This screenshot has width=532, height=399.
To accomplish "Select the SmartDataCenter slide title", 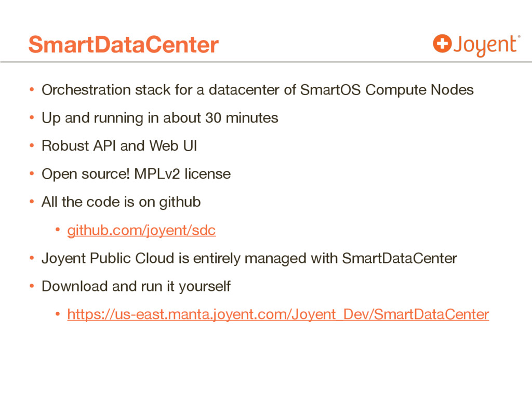I will [x=124, y=45].
